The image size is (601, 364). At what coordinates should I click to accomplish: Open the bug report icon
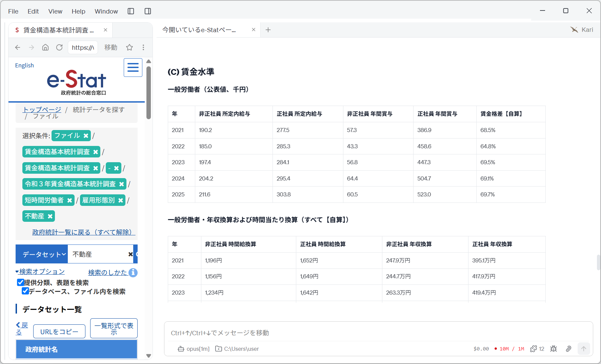point(554,349)
